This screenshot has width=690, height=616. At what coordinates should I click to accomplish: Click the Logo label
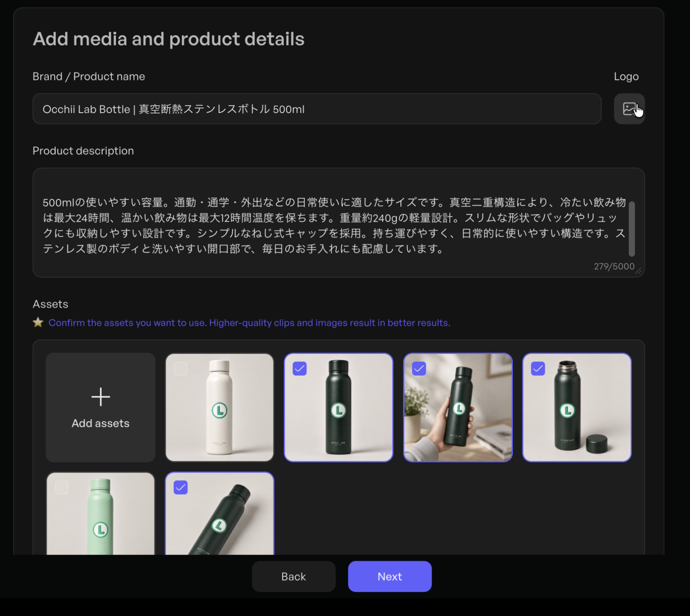pyautogui.click(x=626, y=76)
